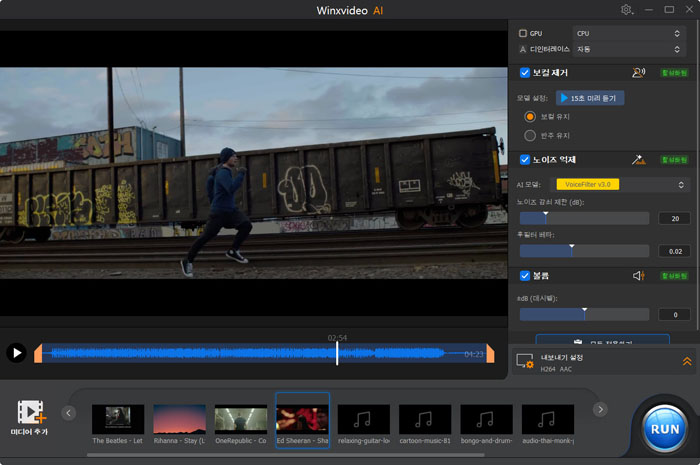Expand the export settings panel chevron
The height and width of the screenshot is (465, 700).
686,361
